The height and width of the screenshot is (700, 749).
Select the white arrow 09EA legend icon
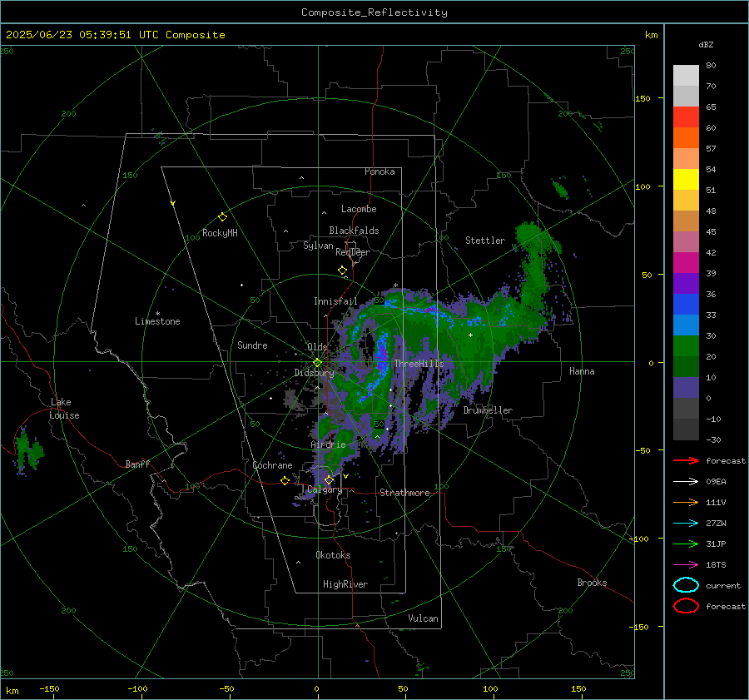tap(686, 482)
